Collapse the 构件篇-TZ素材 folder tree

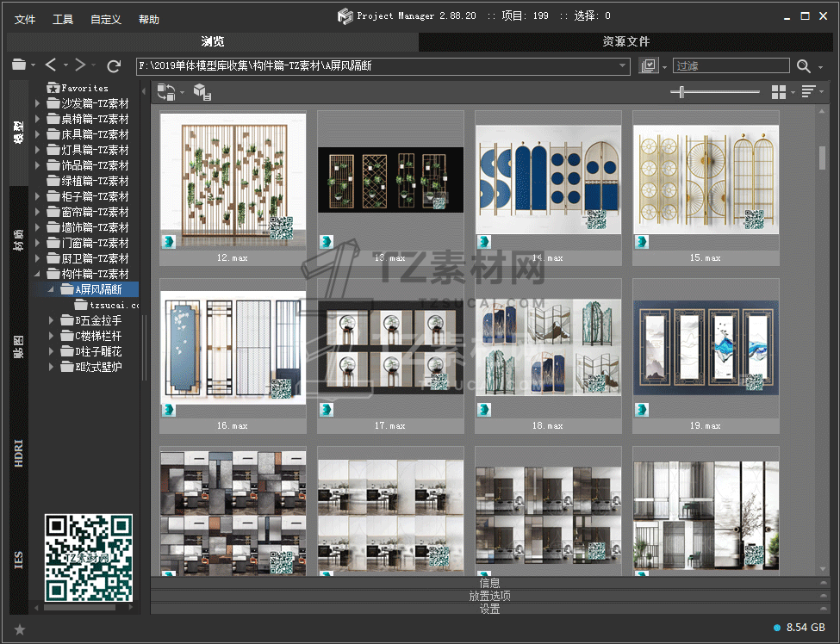click(x=38, y=274)
